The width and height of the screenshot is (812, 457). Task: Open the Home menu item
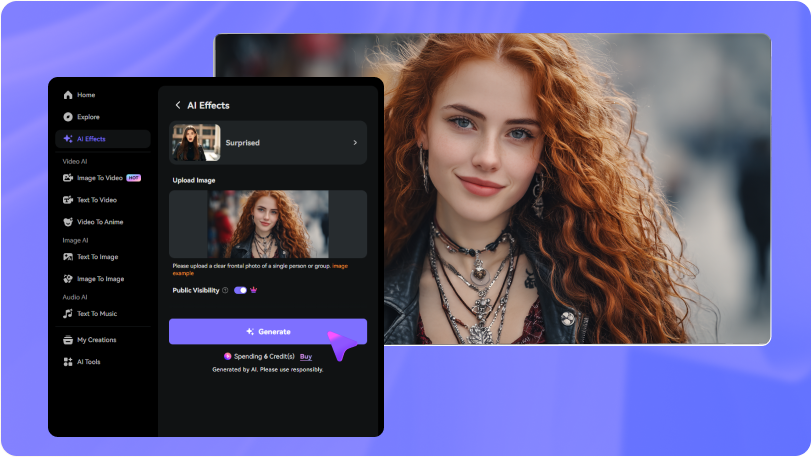pos(103,95)
